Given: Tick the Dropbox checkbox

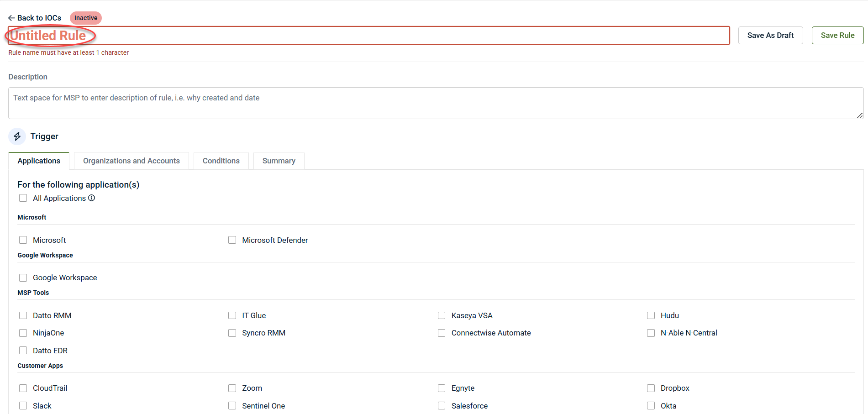Looking at the screenshot, I should (x=651, y=388).
